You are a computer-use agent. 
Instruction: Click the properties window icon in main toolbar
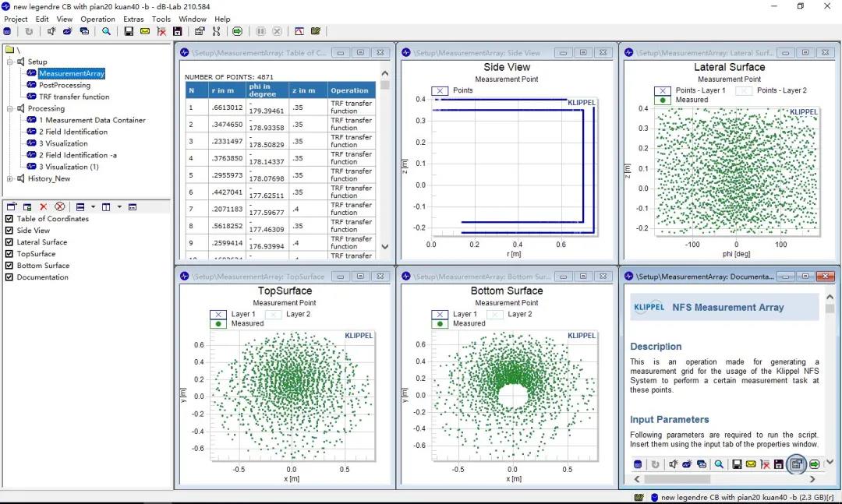(x=200, y=31)
